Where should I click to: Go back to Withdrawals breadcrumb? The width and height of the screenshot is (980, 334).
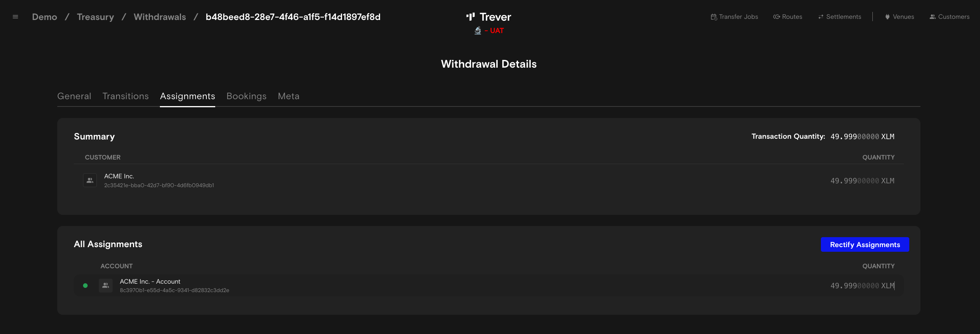tap(159, 17)
